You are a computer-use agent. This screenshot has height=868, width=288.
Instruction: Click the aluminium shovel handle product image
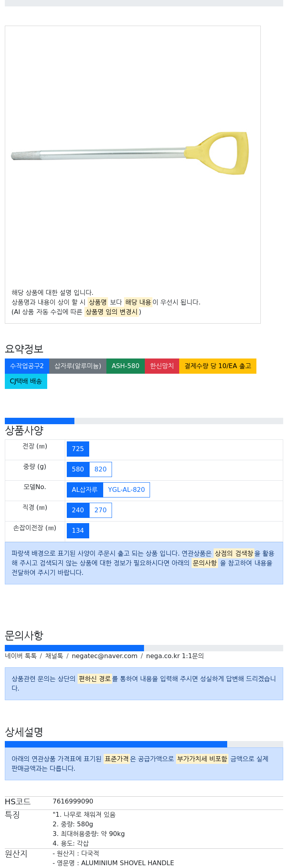(130, 153)
